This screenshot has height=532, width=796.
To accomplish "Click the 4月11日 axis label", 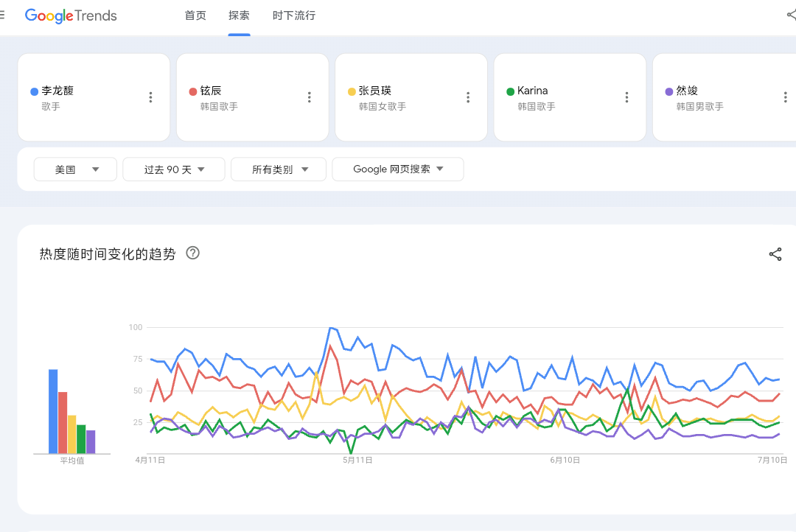I will pos(150,460).
